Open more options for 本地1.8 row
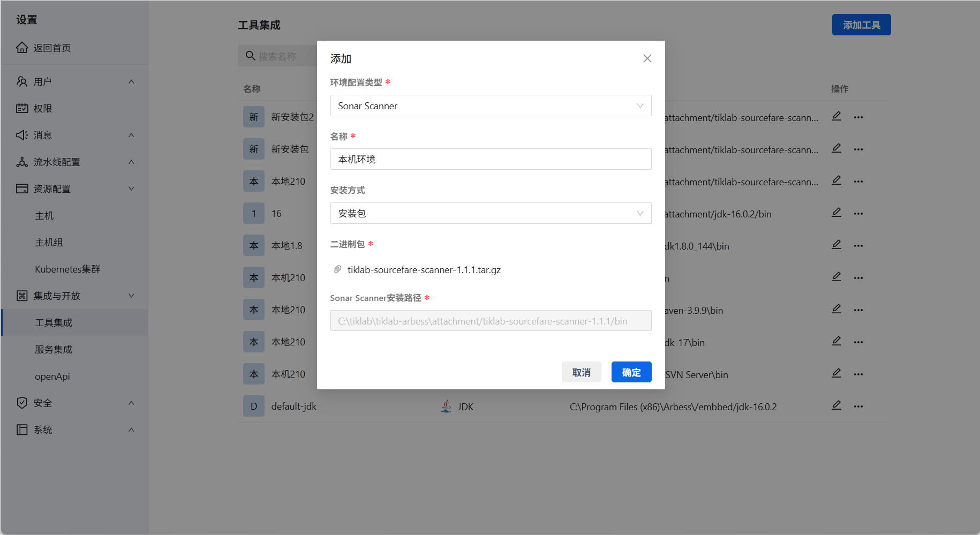The image size is (980, 535). [x=858, y=246]
